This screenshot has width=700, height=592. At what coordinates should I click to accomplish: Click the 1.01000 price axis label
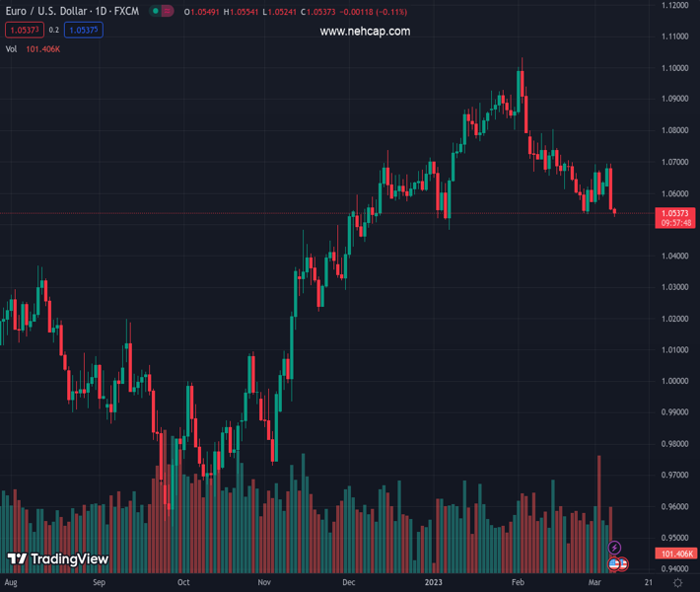point(674,350)
